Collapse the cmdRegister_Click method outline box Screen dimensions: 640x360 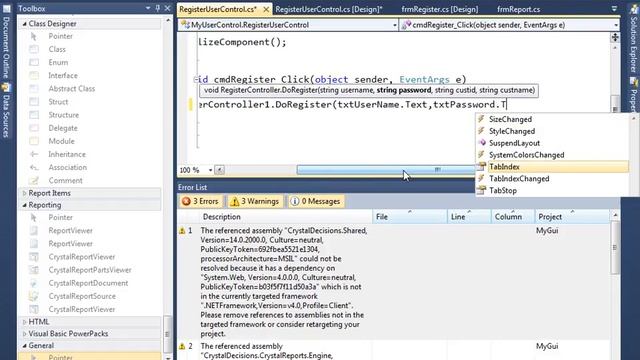195,79
